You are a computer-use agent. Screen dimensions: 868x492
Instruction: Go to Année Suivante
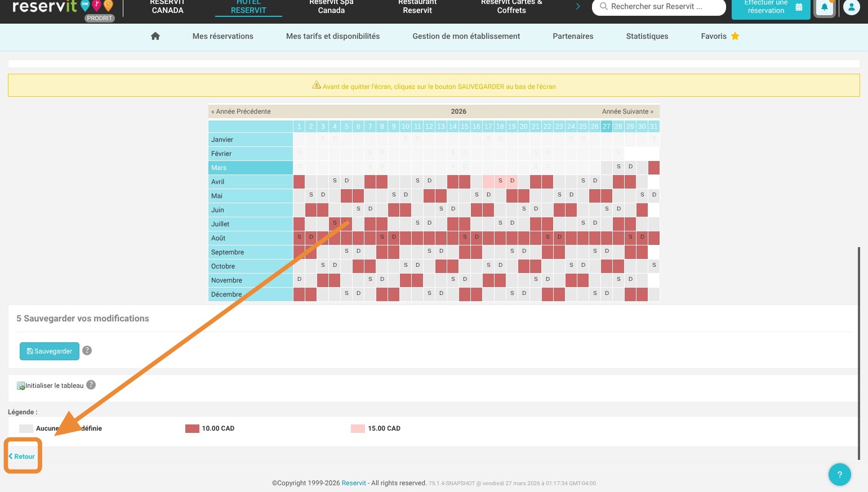[627, 111]
